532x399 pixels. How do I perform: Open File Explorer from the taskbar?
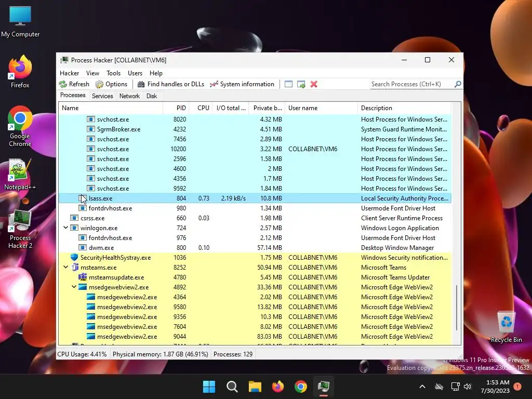(x=255, y=387)
